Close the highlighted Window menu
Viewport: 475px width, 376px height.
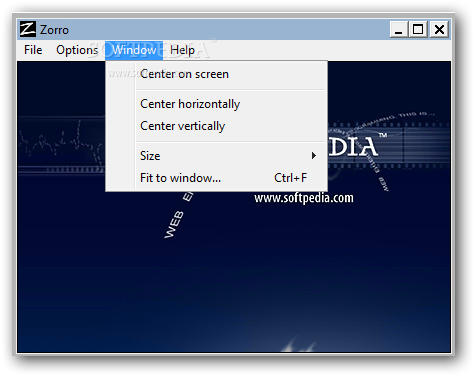point(134,50)
